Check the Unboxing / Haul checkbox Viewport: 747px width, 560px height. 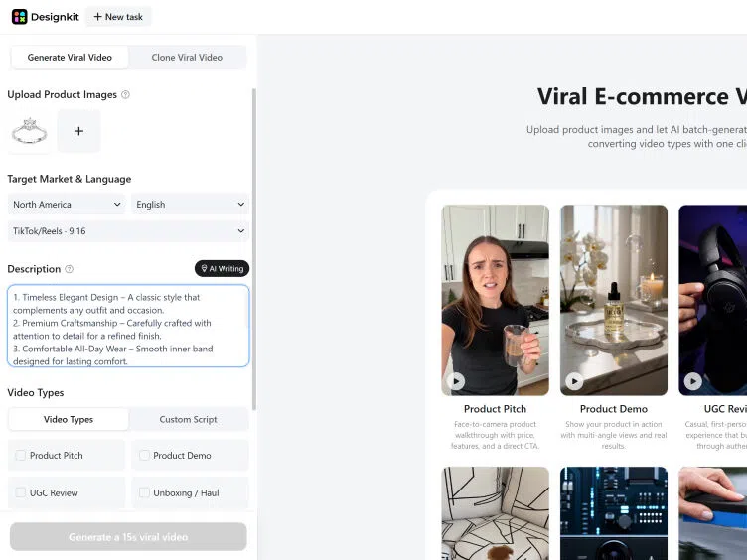pyautogui.click(x=144, y=492)
